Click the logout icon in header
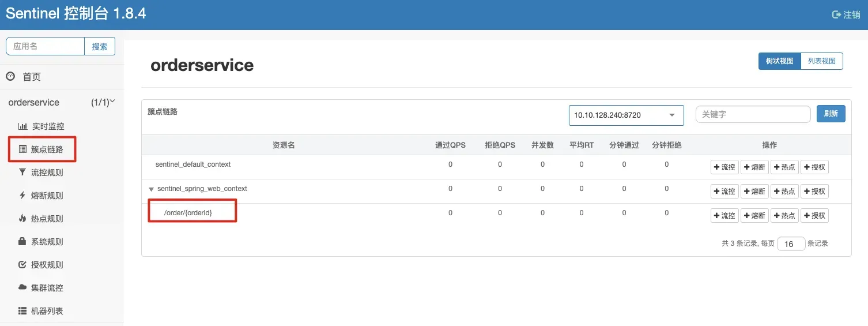 [836, 14]
